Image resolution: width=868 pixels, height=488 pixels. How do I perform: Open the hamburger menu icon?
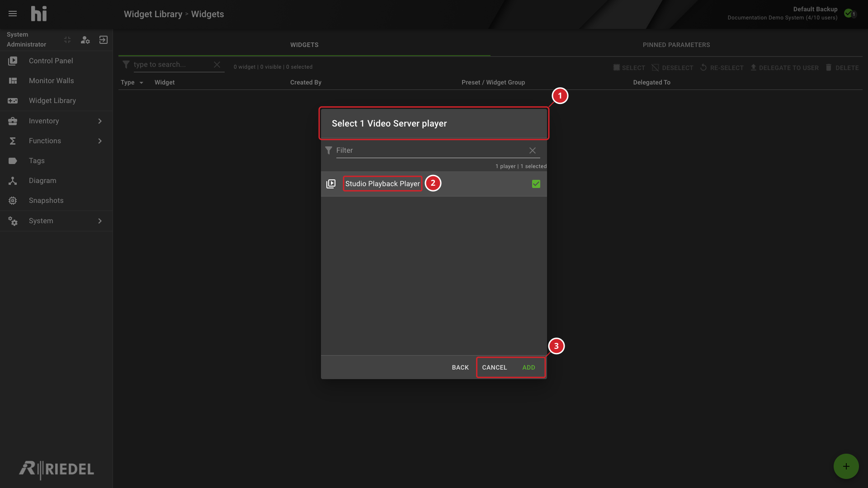13,14
